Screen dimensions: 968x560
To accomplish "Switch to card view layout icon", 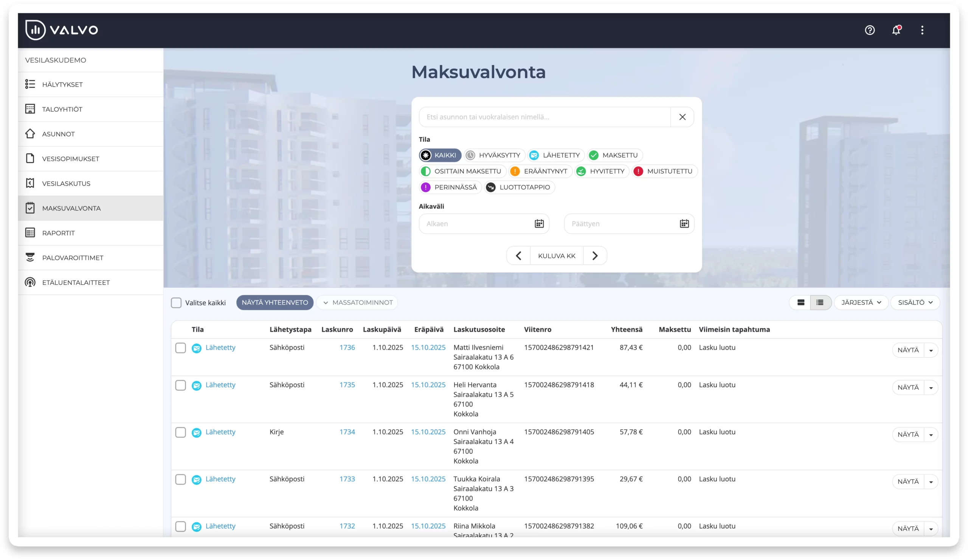I will click(800, 302).
